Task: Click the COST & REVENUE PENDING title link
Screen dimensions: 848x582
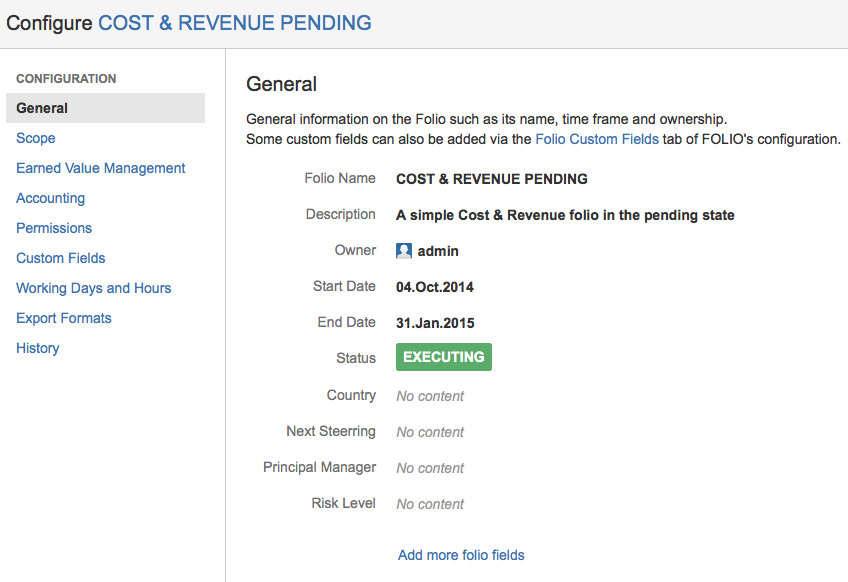Action: click(234, 23)
